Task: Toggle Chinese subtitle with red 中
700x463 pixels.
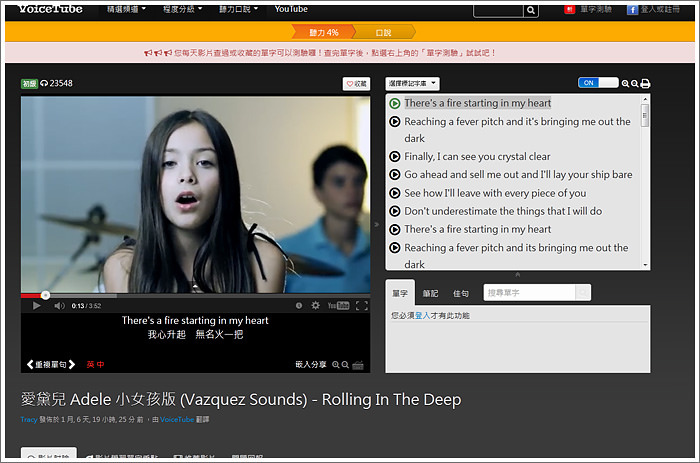Action: click(100, 364)
